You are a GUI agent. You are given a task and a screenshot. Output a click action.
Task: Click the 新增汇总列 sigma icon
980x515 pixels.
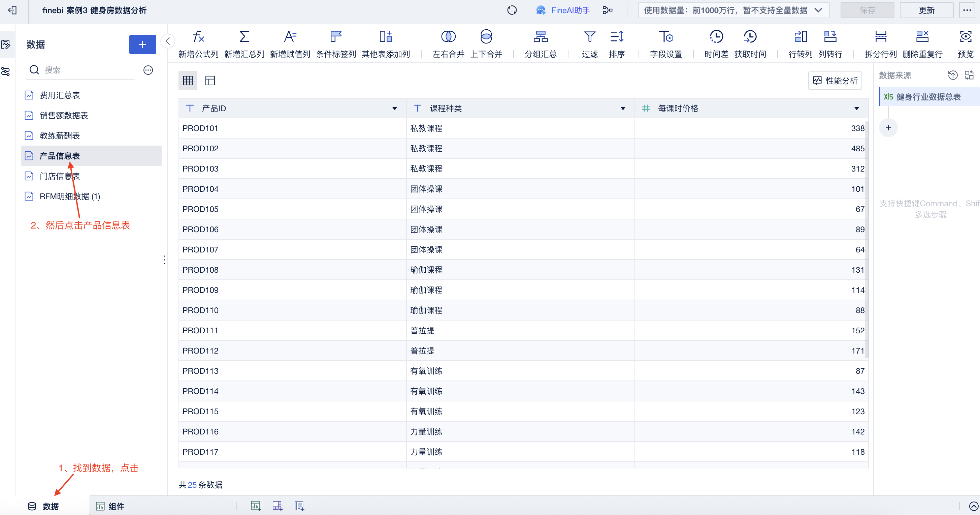tap(244, 37)
